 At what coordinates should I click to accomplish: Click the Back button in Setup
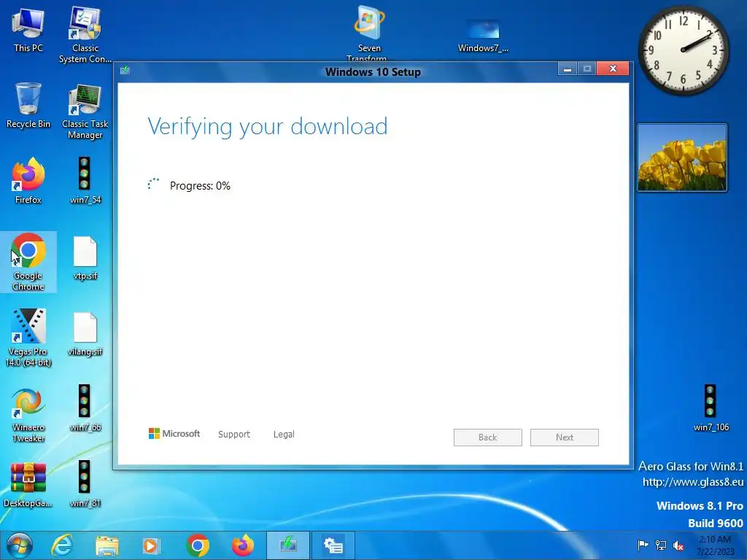(x=488, y=437)
